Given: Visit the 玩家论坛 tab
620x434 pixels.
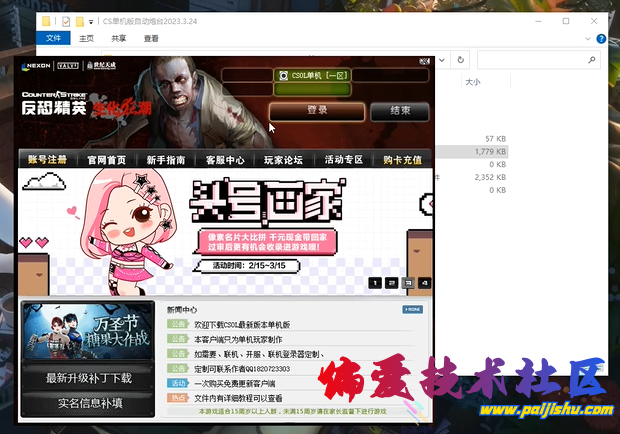Looking at the screenshot, I should tap(284, 160).
